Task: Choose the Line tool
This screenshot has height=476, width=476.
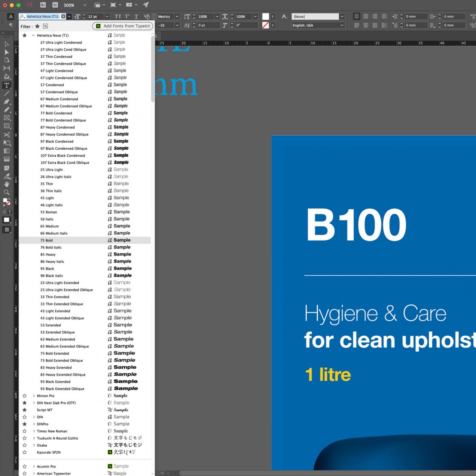Action: pyautogui.click(x=6, y=93)
